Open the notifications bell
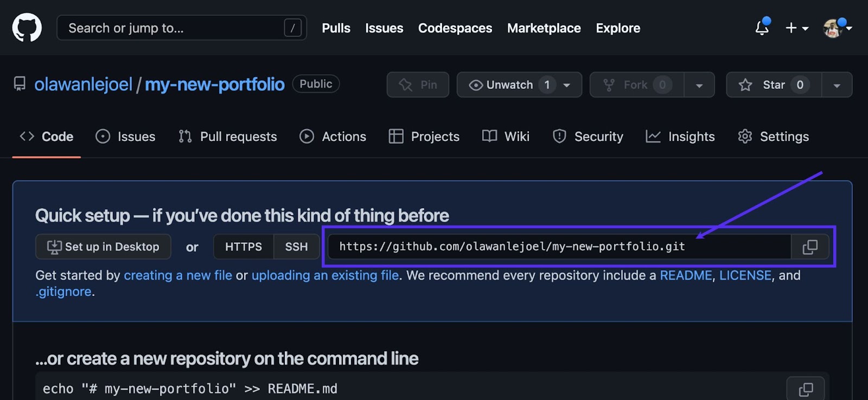The image size is (868, 400). (762, 28)
